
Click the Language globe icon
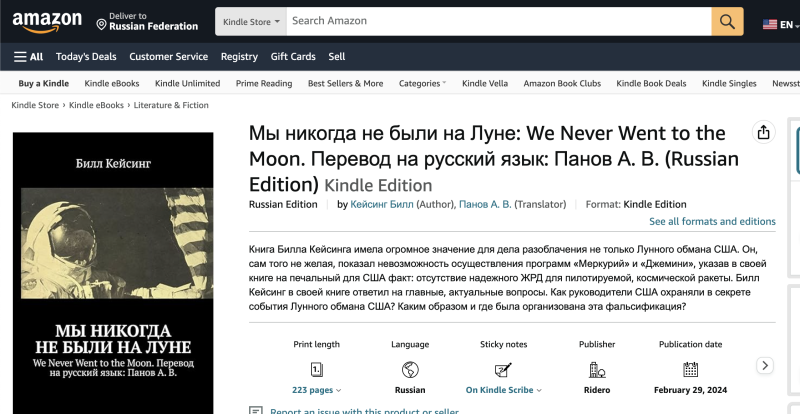coord(410,369)
